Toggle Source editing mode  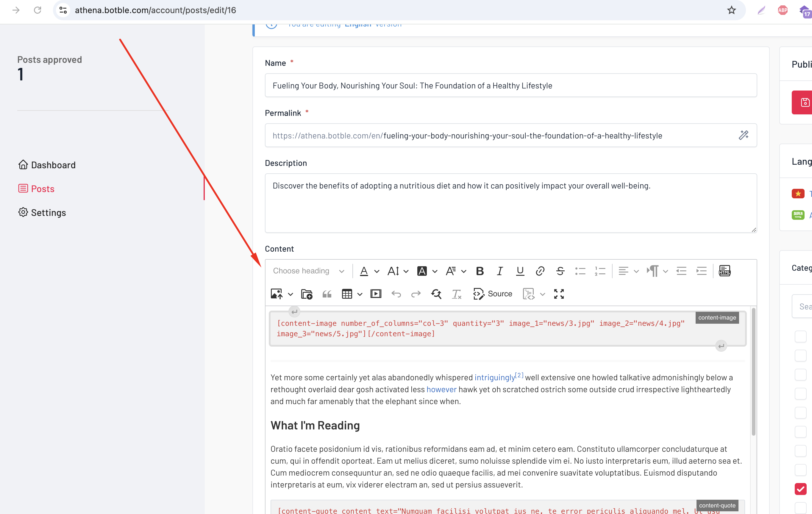click(x=492, y=294)
